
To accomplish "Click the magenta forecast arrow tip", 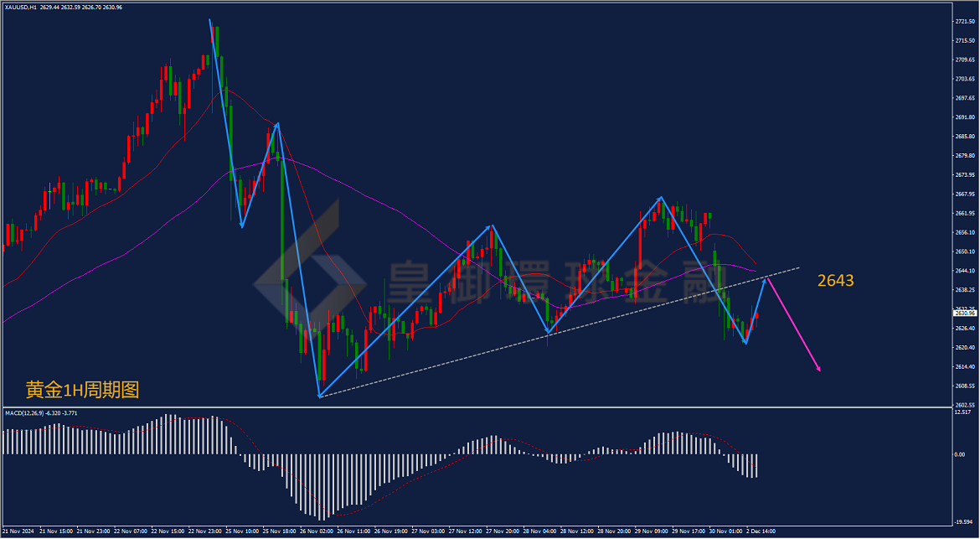I will 818,370.
